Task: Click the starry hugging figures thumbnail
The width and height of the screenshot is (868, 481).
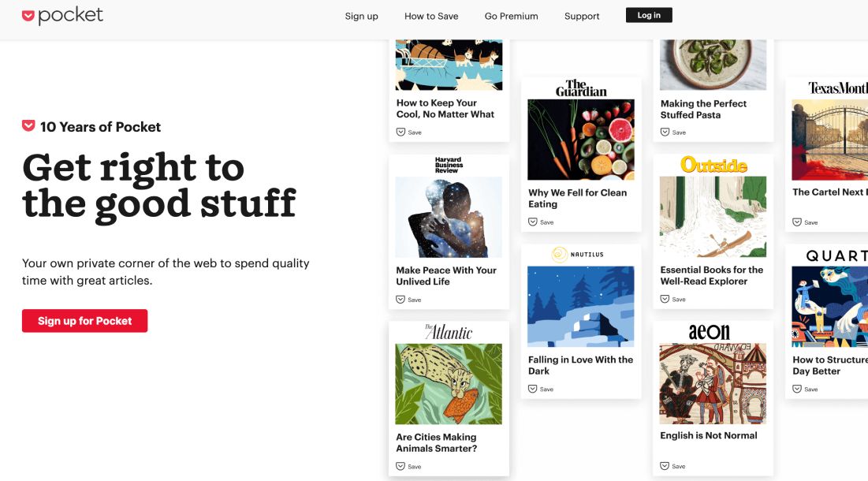Action: coord(449,217)
